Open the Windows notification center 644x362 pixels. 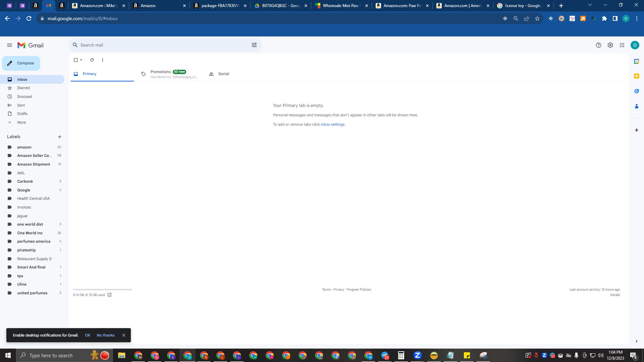coord(634,355)
